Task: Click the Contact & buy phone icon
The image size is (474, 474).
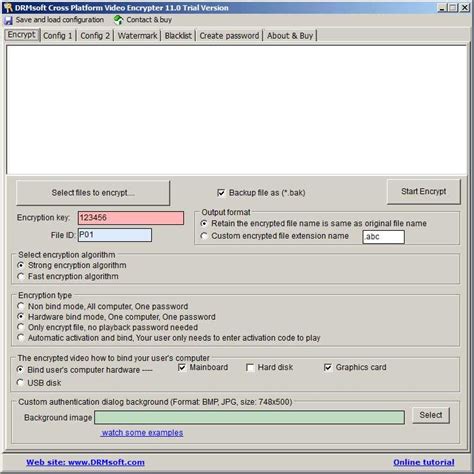Action: pyautogui.click(x=118, y=20)
